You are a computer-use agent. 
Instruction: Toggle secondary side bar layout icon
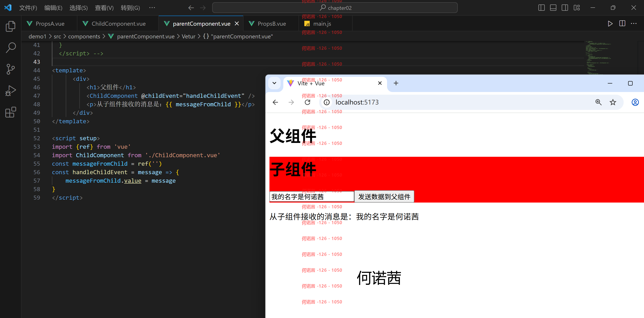pyautogui.click(x=564, y=8)
